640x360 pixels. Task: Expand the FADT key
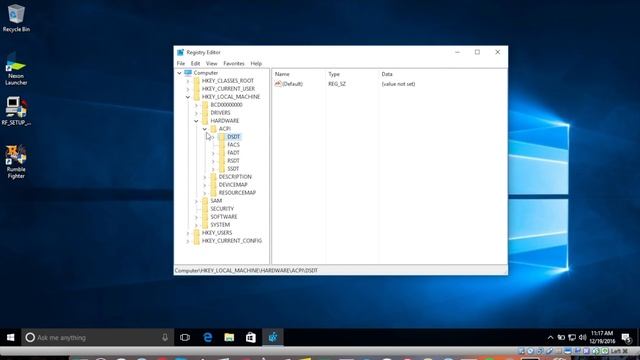click(x=213, y=153)
